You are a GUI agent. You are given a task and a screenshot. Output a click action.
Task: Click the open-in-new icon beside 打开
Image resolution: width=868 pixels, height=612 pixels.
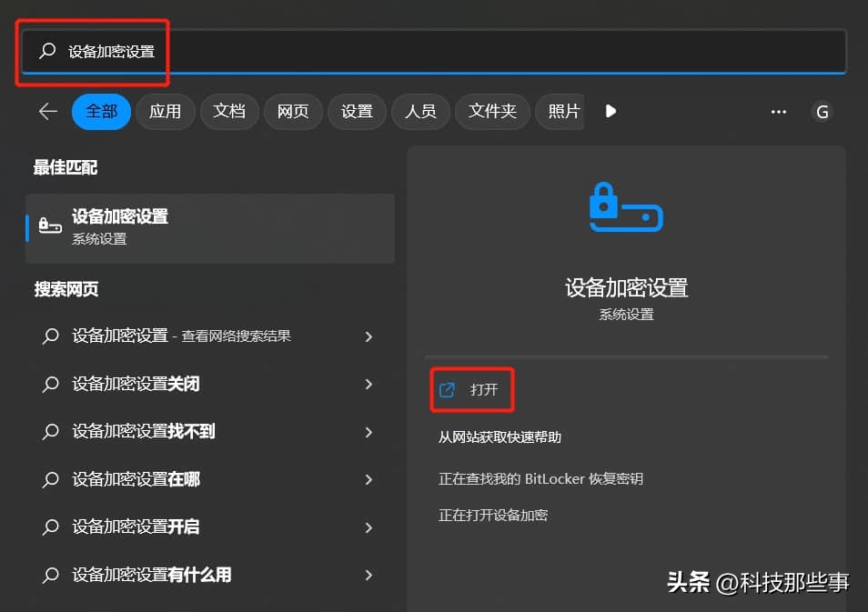click(x=446, y=388)
